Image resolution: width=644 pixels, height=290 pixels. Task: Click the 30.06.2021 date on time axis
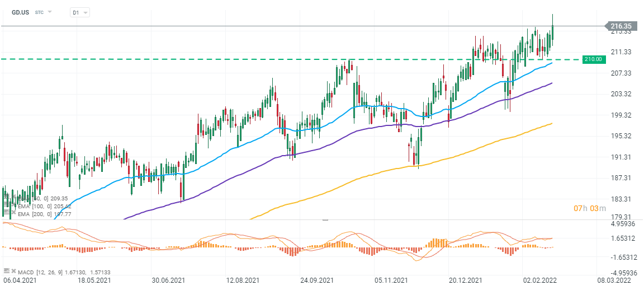pos(168,280)
